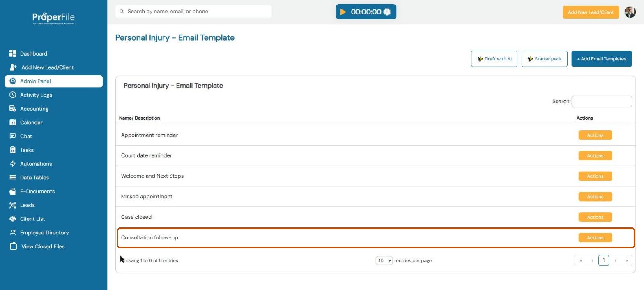The height and width of the screenshot is (290, 644).
Task: Jump to first page with double-left arrow
Action: [581, 260]
